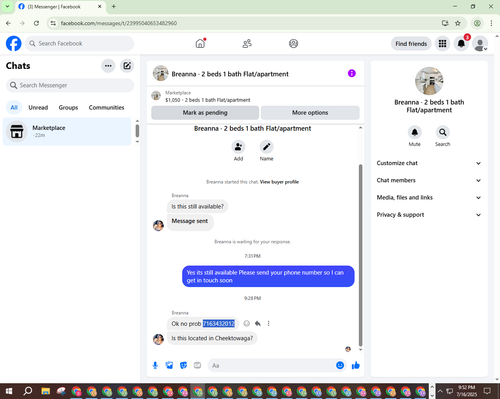The image size is (500, 399).
Task: Click the highlighted phone number 7163432012
Action: tap(219, 323)
